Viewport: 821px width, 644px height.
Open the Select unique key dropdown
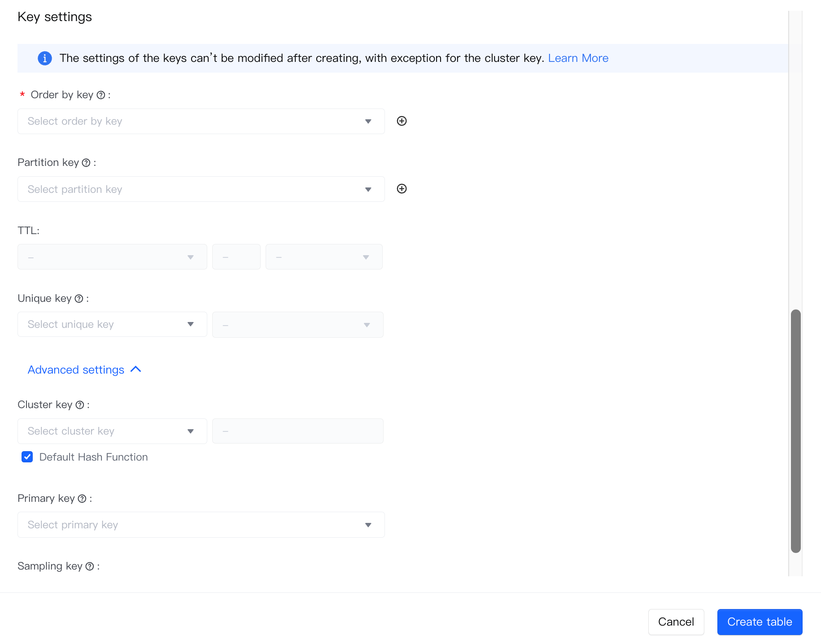(112, 324)
